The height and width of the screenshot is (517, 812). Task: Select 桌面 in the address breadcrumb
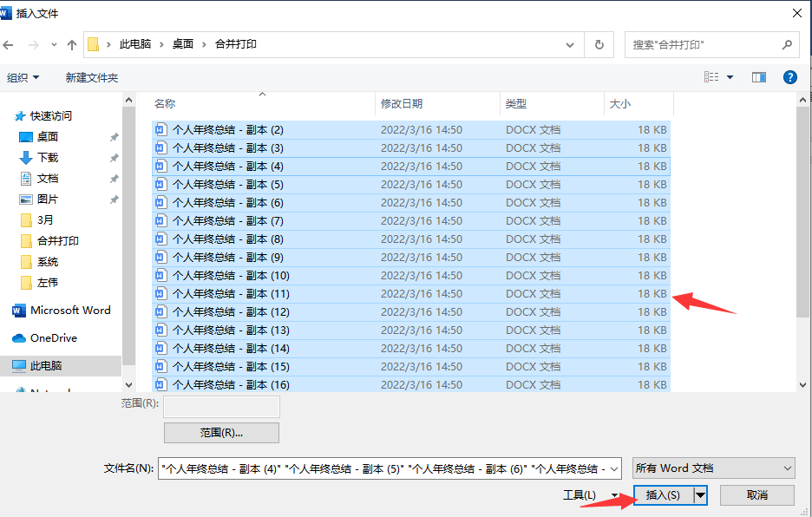[183, 44]
